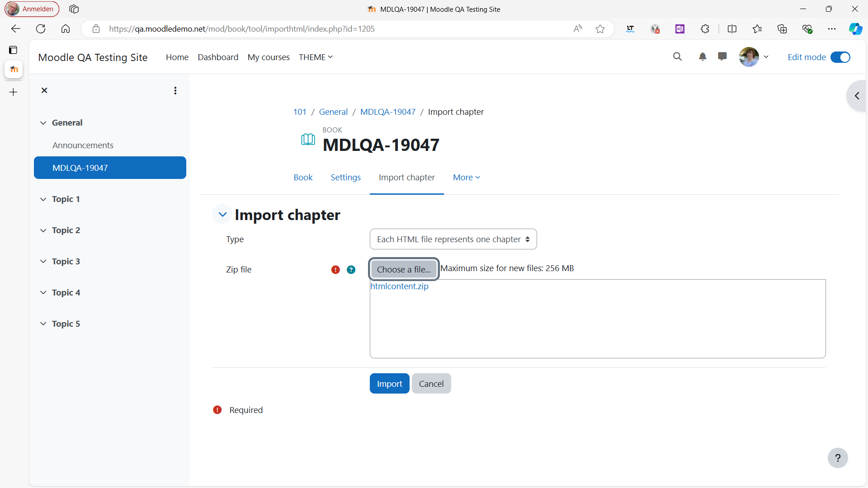Click Moodle QA Testing Site title
The height and width of the screenshot is (488, 868).
[93, 57]
